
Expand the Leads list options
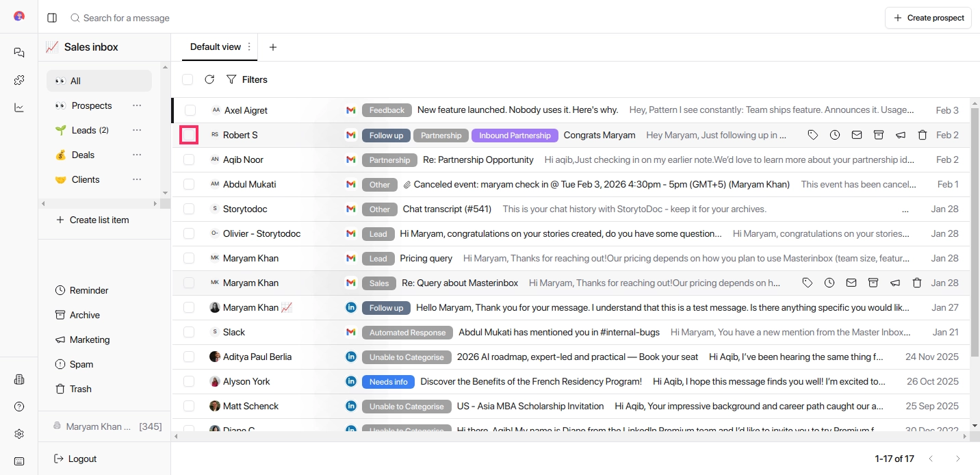click(136, 130)
